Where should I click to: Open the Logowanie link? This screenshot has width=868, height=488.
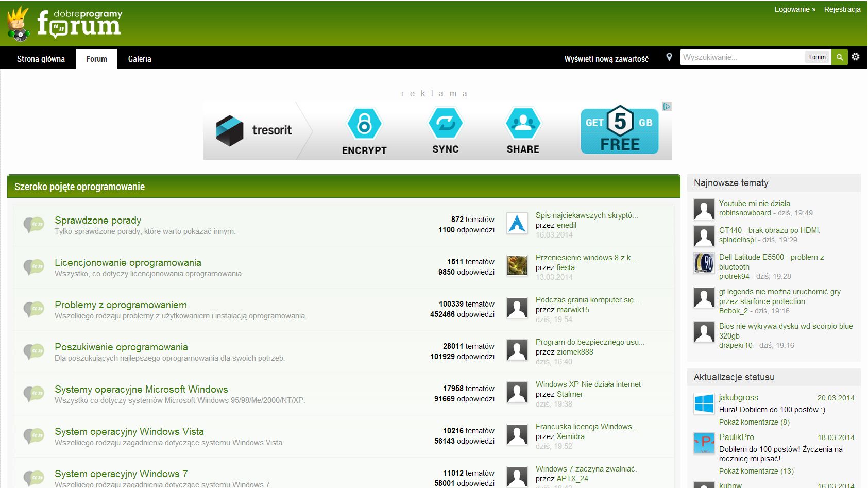tap(795, 9)
